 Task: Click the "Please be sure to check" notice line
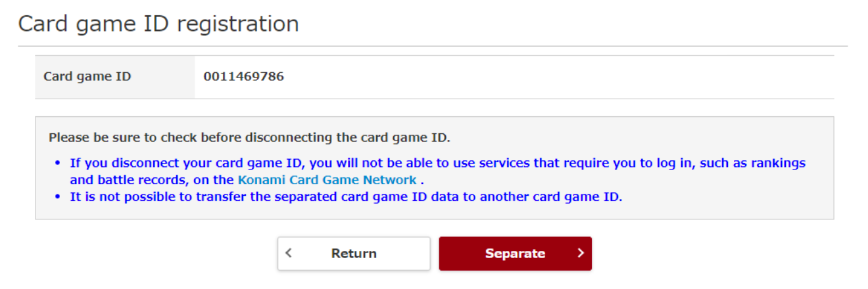click(x=249, y=138)
